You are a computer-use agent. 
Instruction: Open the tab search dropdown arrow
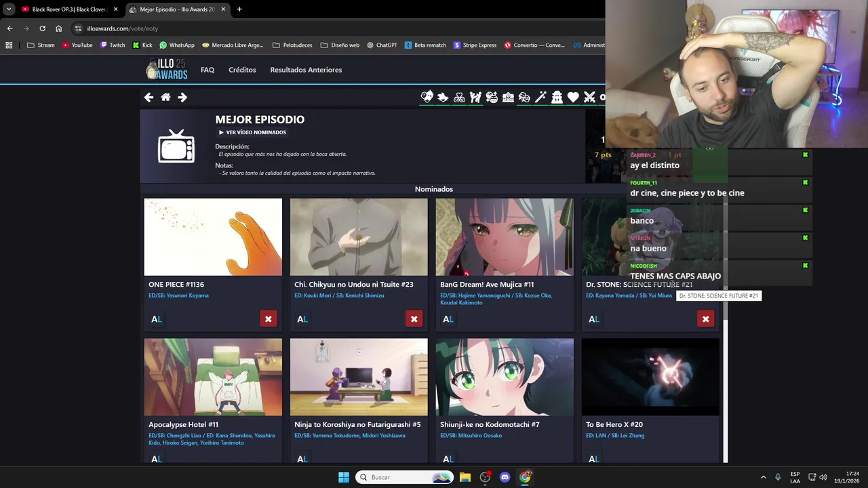9,9
